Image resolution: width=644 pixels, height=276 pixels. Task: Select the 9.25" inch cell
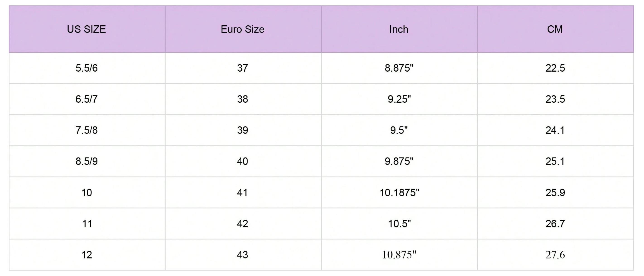[x=399, y=99]
